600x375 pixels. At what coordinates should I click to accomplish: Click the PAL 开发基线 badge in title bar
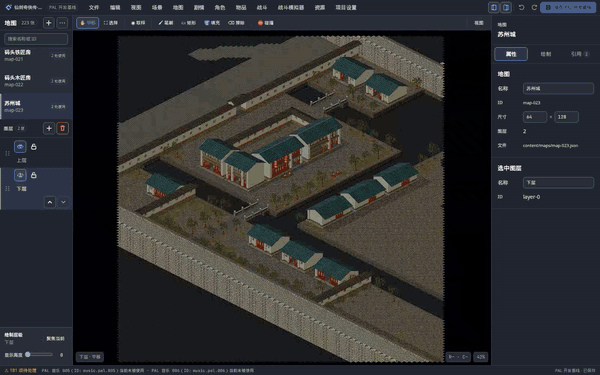[x=62, y=8]
